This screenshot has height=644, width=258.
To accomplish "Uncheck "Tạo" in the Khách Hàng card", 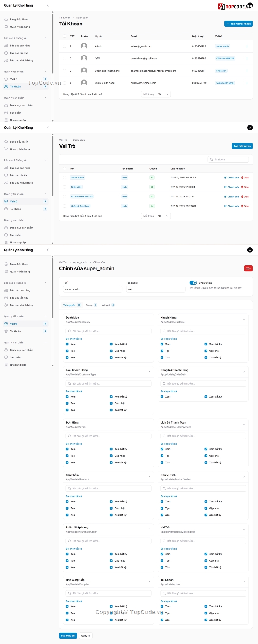I will click(x=162, y=351).
